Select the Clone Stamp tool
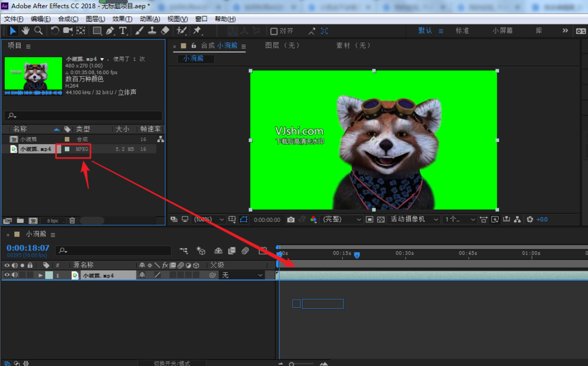The width and height of the screenshot is (588, 366). point(152,31)
